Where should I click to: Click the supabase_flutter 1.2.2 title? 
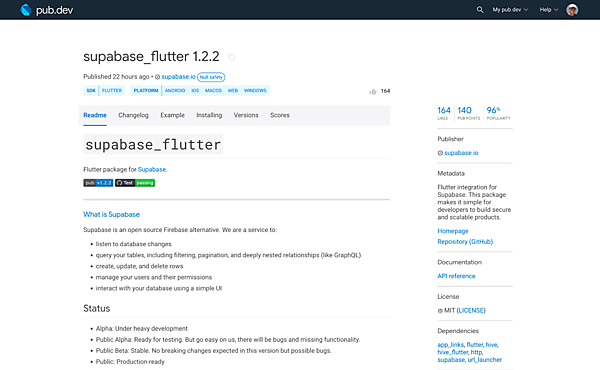[151, 57]
